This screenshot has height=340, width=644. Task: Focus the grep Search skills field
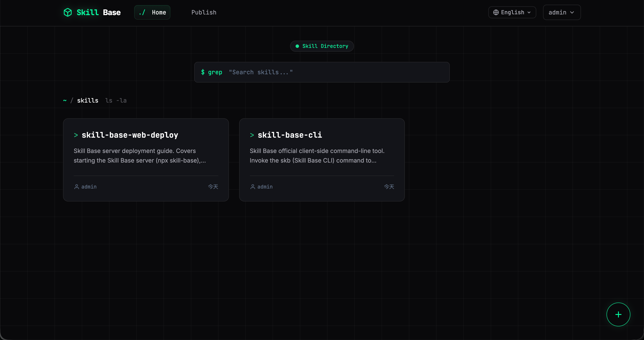[x=325, y=72]
